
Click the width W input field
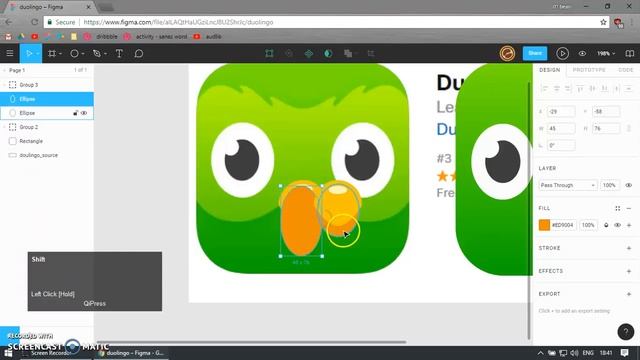[x=561, y=129]
